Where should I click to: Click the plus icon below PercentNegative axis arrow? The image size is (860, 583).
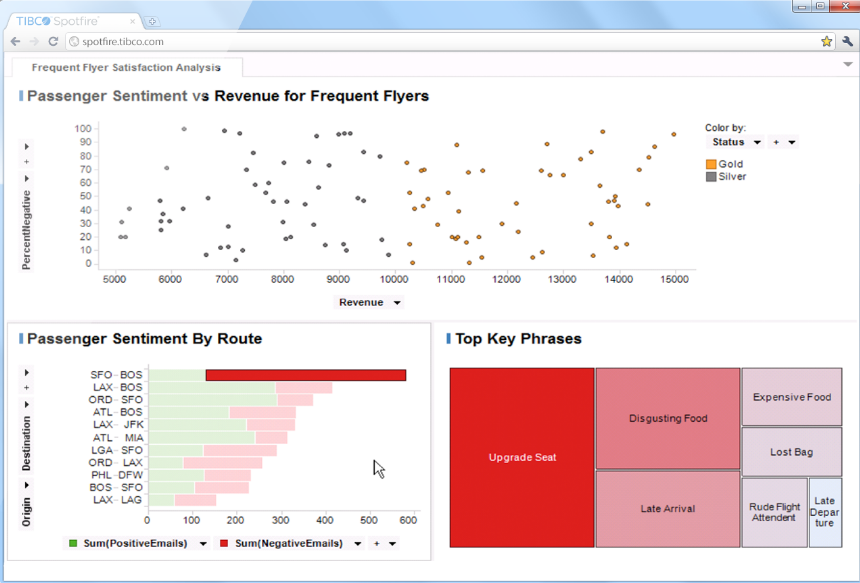coord(25,160)
